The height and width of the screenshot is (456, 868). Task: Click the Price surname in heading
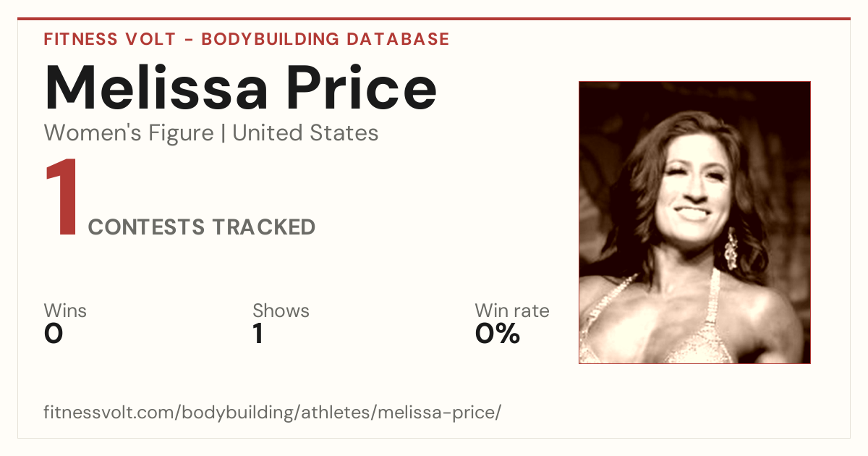(362, 87)
